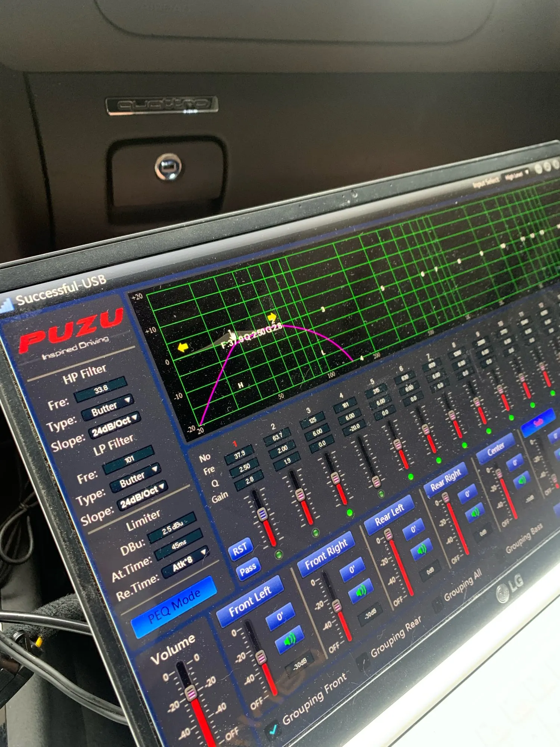Click the master Volume slider handle
Image resolution: width=560 pixels, height=747 pixels.
191,694
